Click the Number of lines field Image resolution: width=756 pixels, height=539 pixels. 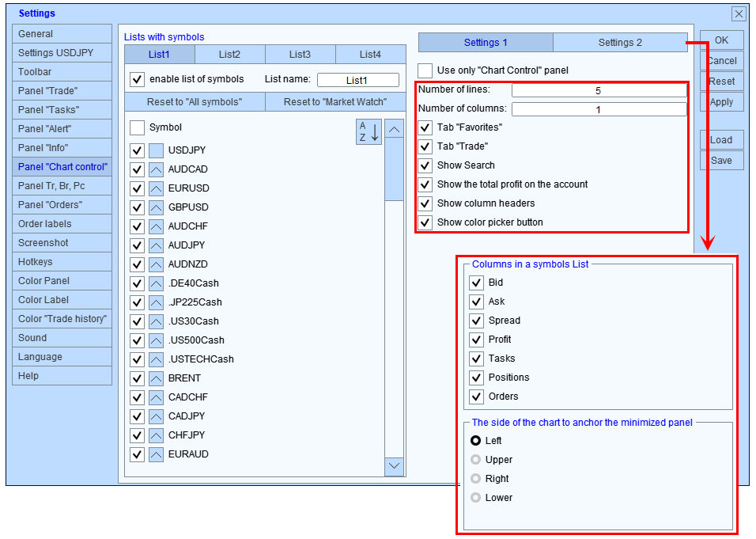[x=598, y=90]
